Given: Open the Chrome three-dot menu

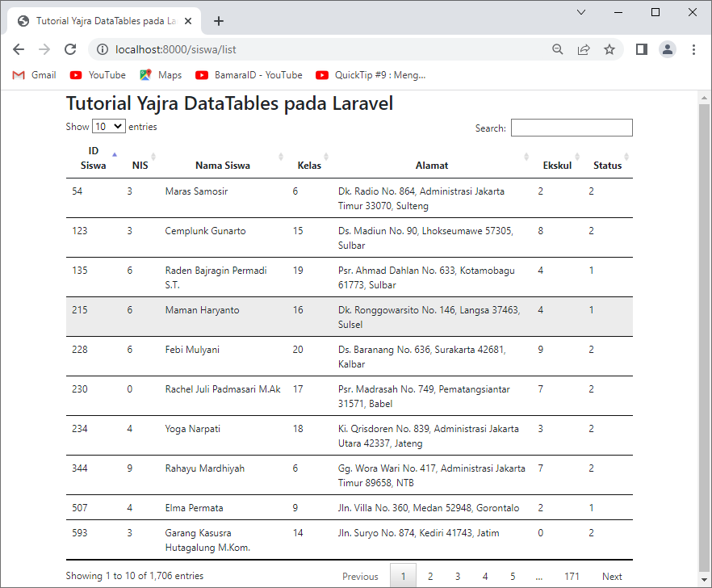Looking at the screenshot, I should 693,49.
